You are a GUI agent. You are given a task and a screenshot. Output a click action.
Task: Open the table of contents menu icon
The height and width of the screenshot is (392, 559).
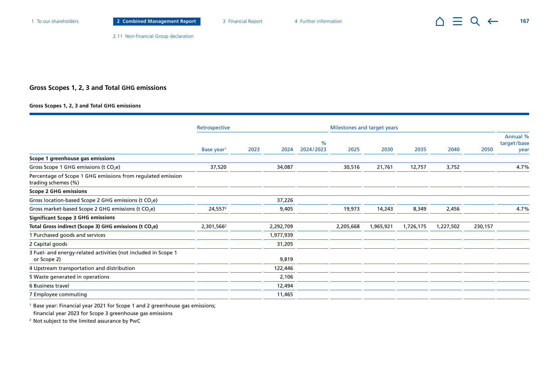tap(457, 21)
